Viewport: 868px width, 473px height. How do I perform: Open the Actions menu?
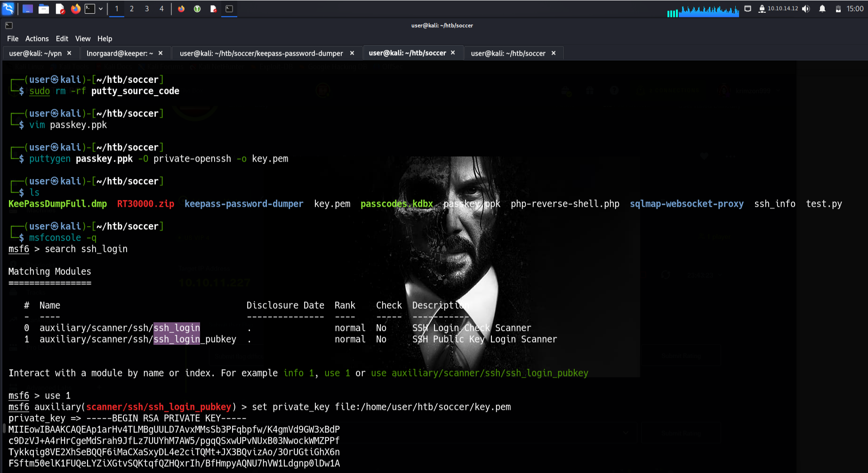(x=37, y=39)
